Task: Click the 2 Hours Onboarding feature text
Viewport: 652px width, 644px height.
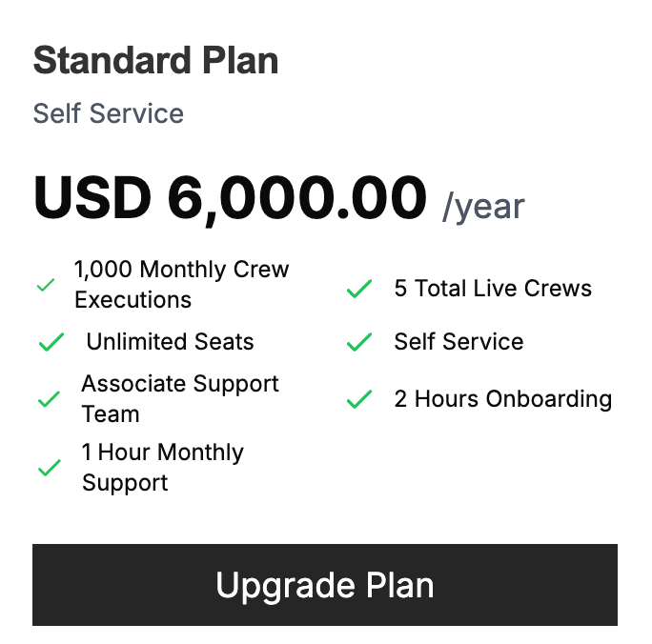Action: click(x=503, y=399)
